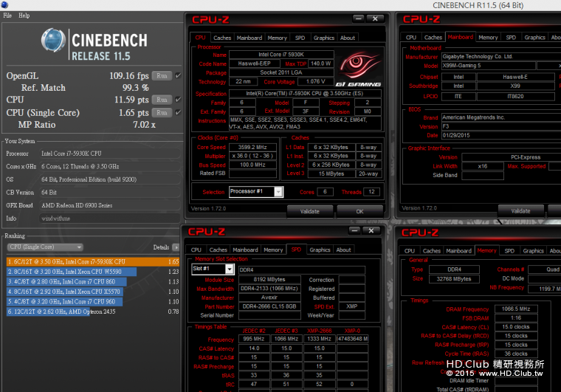The width and height of the screenshot is (561, 392).
Task: Click the Info field containing windwithme
Action: 109,219
